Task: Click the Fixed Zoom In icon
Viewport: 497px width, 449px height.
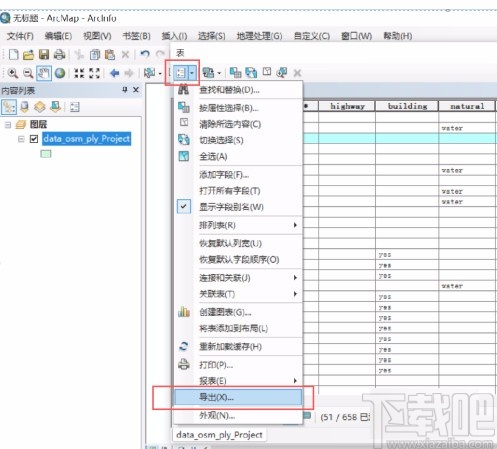Action: 79,73
